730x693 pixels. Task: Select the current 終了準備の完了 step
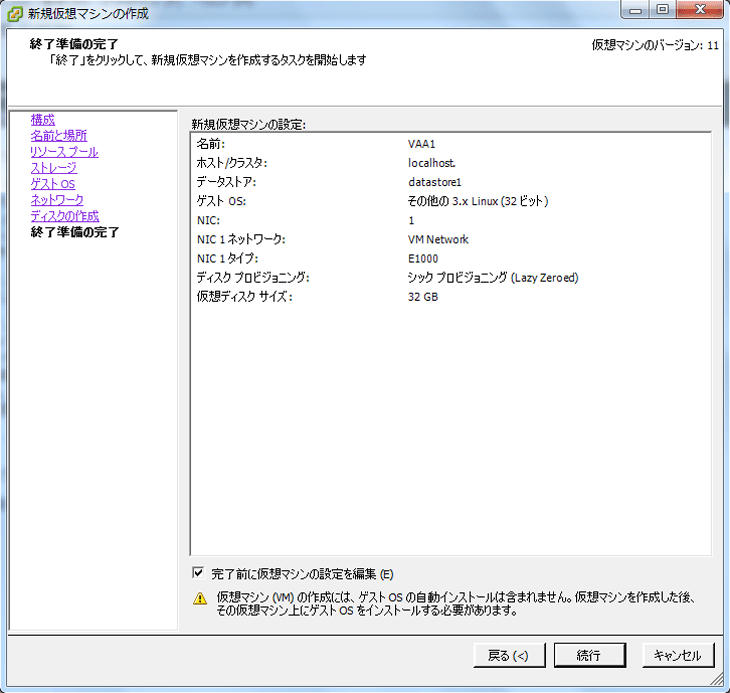pos(75,232)
